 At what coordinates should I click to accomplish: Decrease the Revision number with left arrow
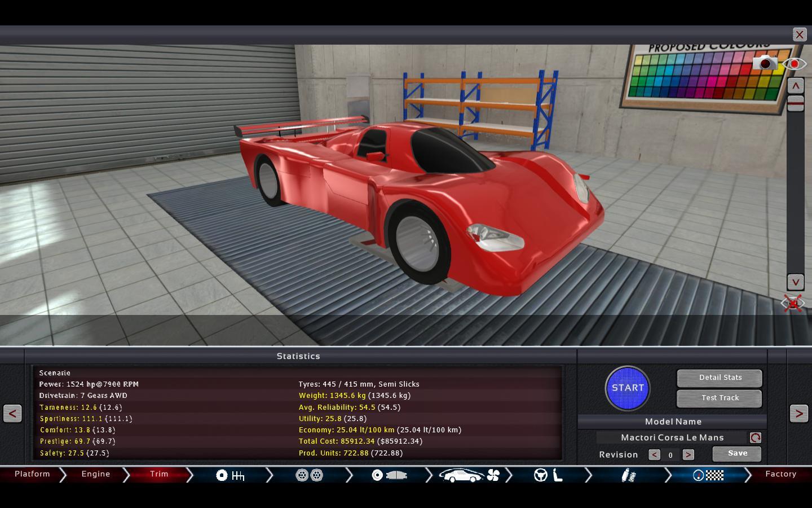tap(654, 454)
